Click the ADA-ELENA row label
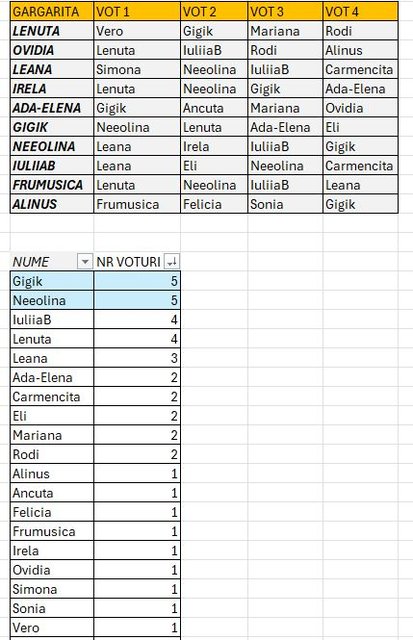Image resolution: width=413 pixels, height=640 pixels. (52, 108)
